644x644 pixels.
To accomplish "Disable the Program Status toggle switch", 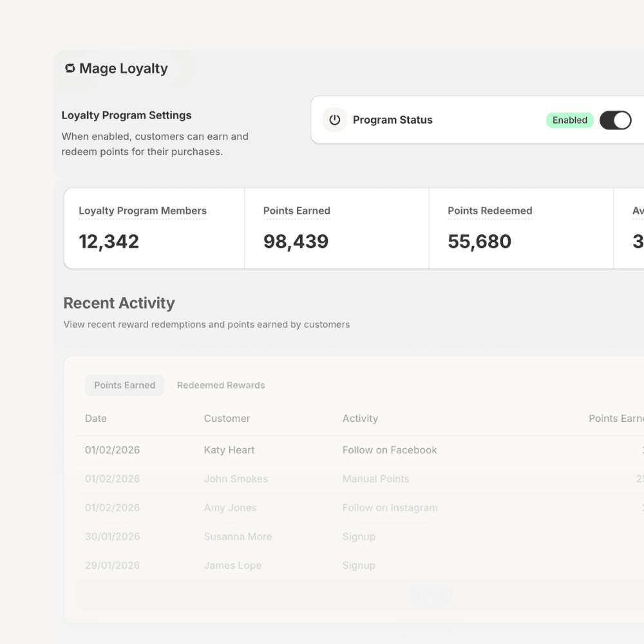I will click(x=615, y=120).
